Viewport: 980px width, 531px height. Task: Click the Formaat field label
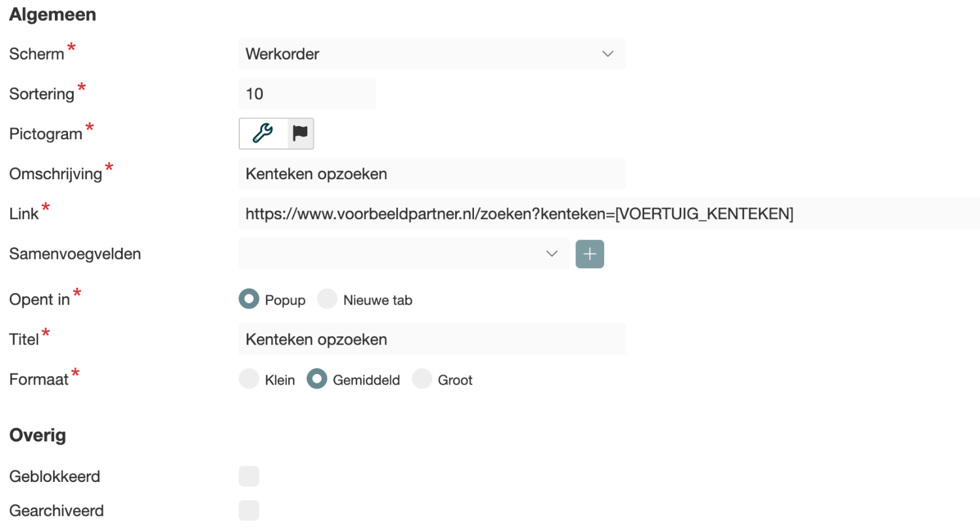click(x=39, y=380)
